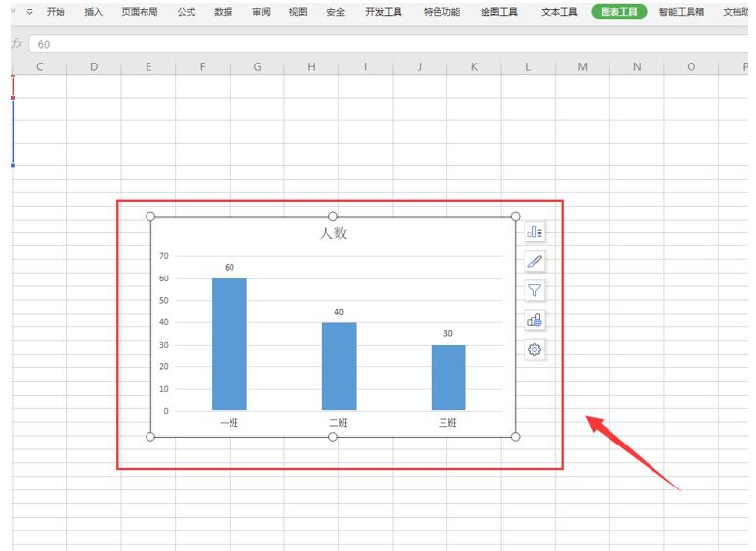Viewport: 756px width, 551px height.
Task: Select column F header
Action: tap(202, 67)
